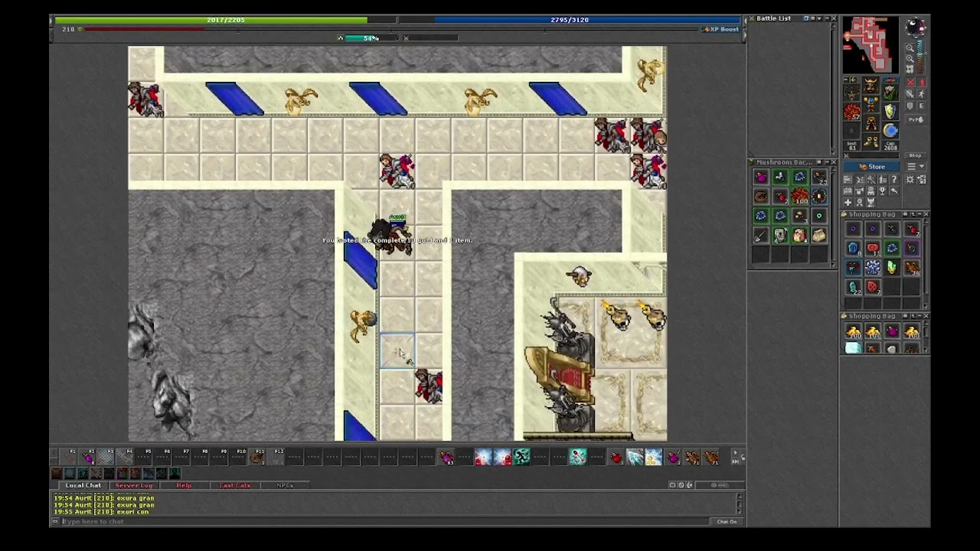Click the minimap view

click(x=871, y=44)
